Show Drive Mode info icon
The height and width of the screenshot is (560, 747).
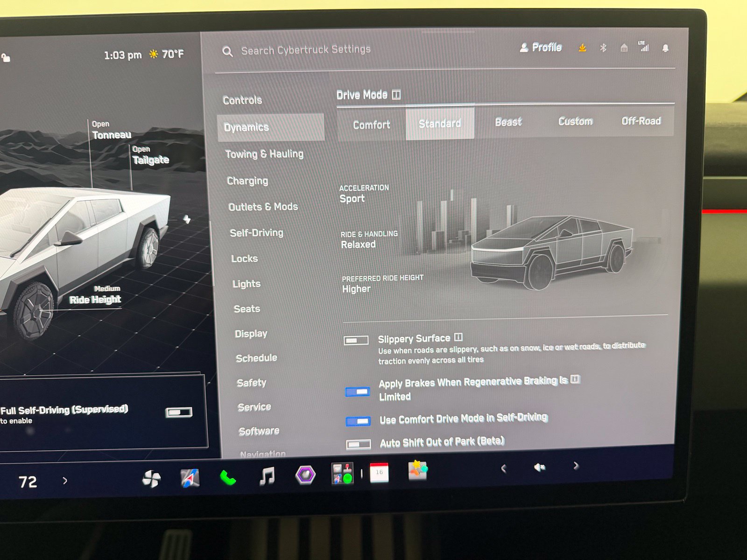click(x=396, y=95)
